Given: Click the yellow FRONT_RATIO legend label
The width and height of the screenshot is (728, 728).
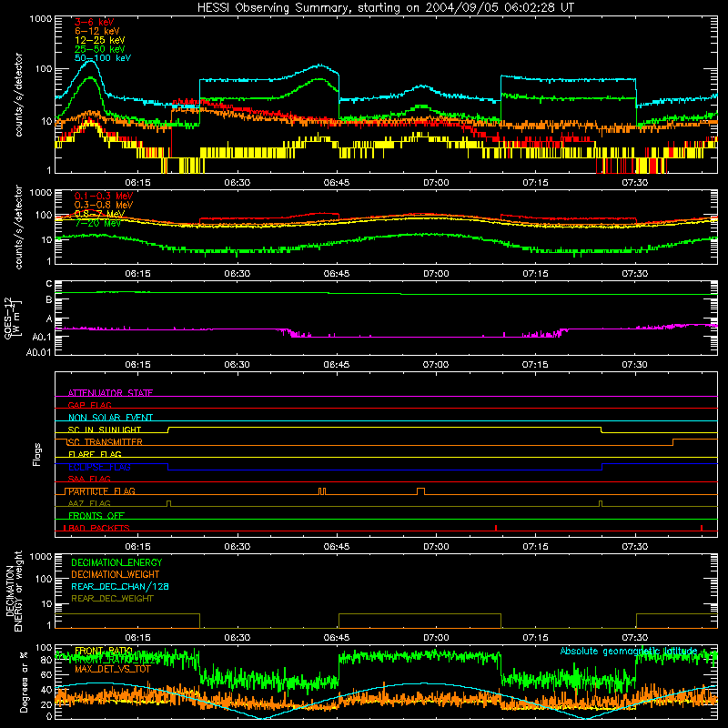Looking at the screenshot, I should [x=104, y=651].
